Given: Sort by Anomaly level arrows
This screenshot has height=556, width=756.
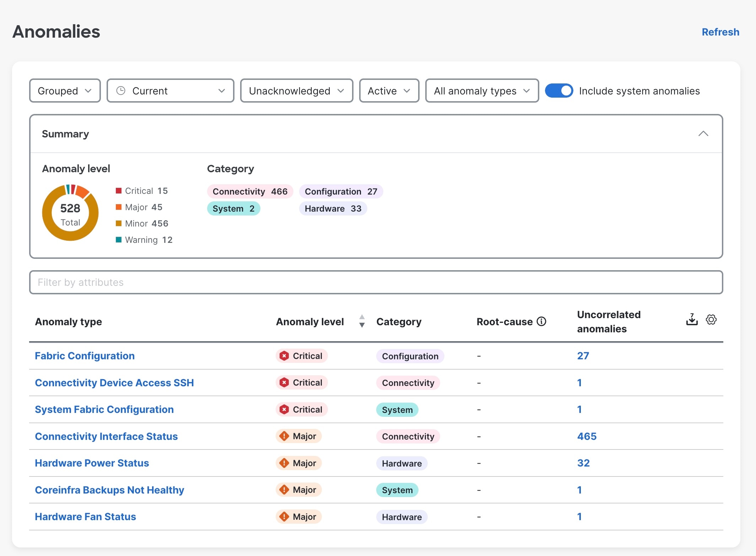Looking at the screenshot, I should (x=362, y=321).
